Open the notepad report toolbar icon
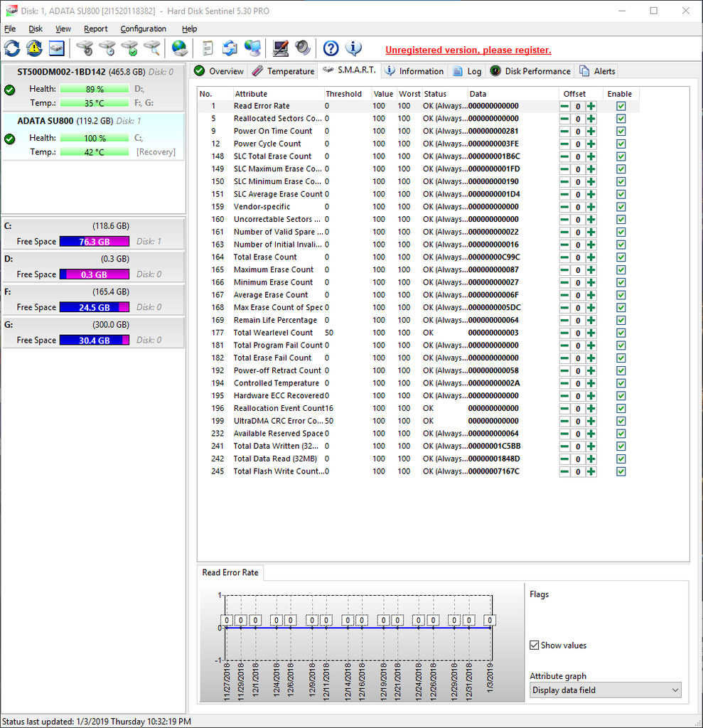Viewport: 703px width, 728px height. click(208, 48)
